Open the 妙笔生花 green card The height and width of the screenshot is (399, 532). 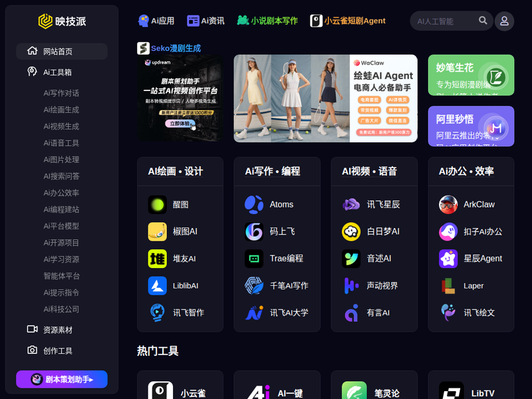click(471, 75)
